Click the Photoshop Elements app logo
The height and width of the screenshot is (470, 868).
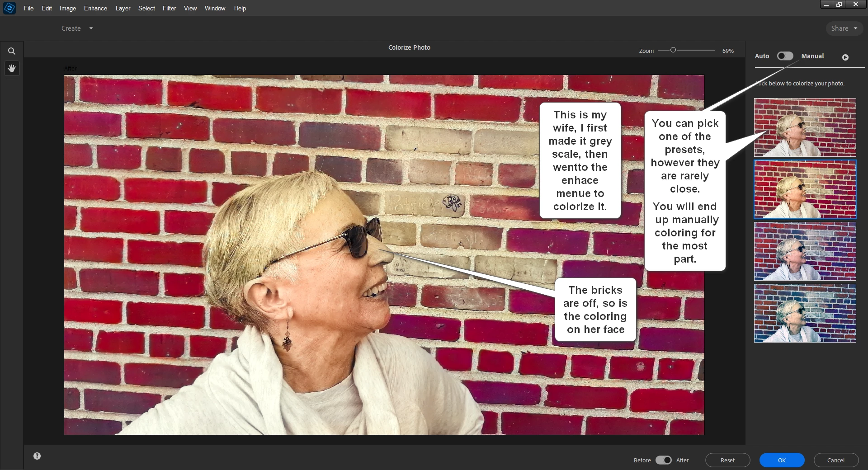coord(9,8)
